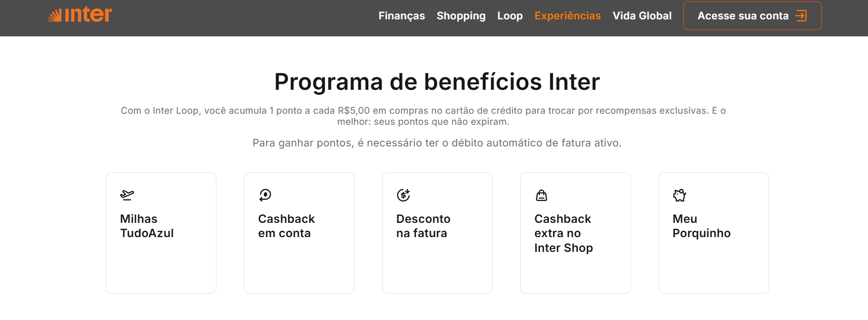Click the Acesse sua conta button

742,16
